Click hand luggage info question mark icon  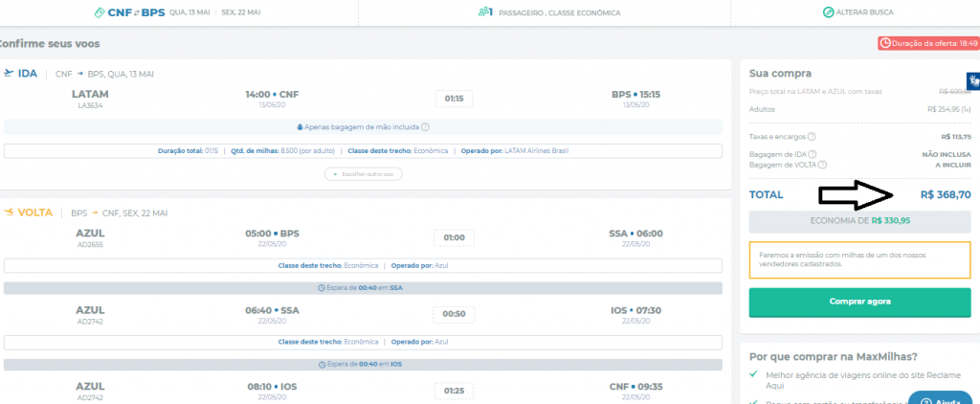[425, 127]
